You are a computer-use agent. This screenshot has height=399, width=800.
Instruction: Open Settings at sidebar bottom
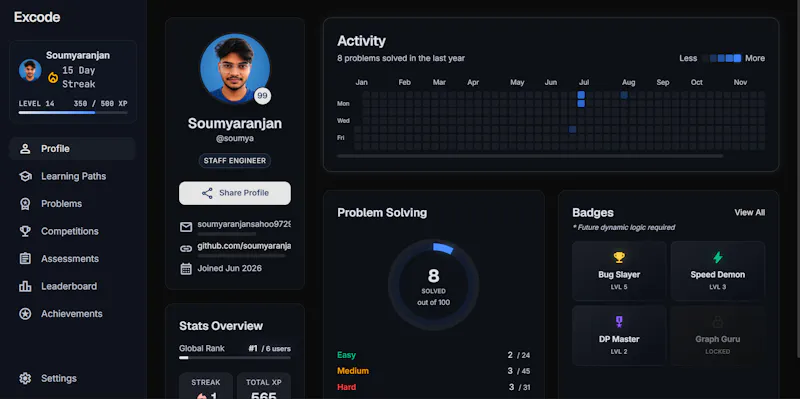pos(72,379)
